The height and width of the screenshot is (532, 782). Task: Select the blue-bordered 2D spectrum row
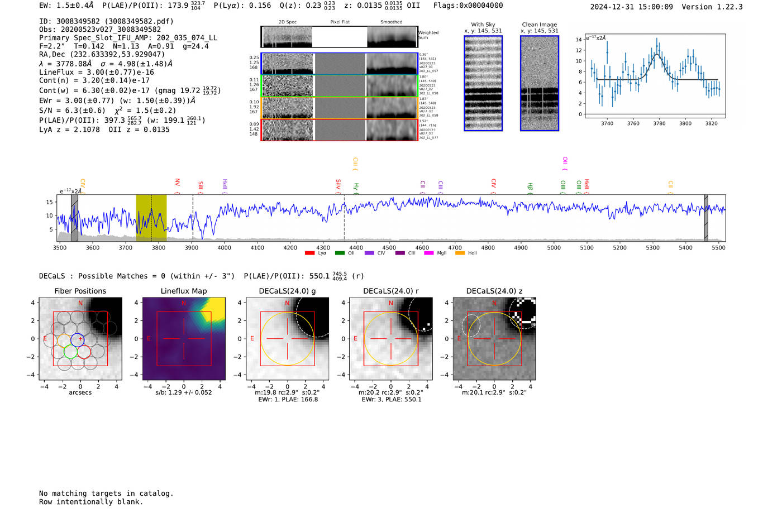click(x=340, y=64)
